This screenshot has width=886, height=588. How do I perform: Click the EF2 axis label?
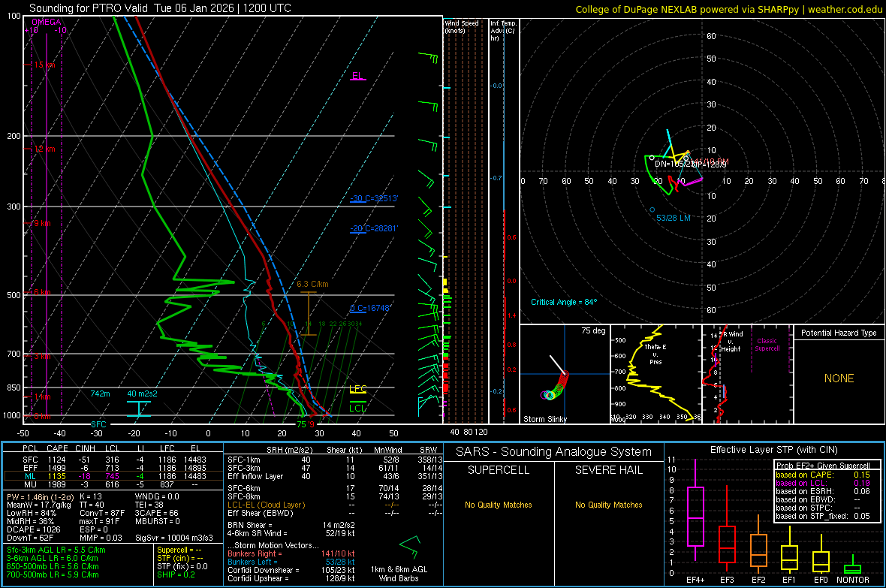(x=758, y=580)
